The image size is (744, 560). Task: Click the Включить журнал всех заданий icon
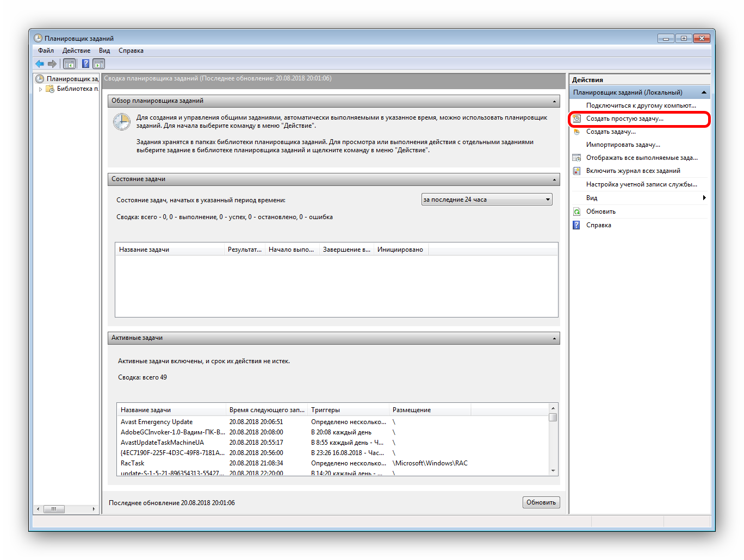pyautogui.click(x=577, y=171)
